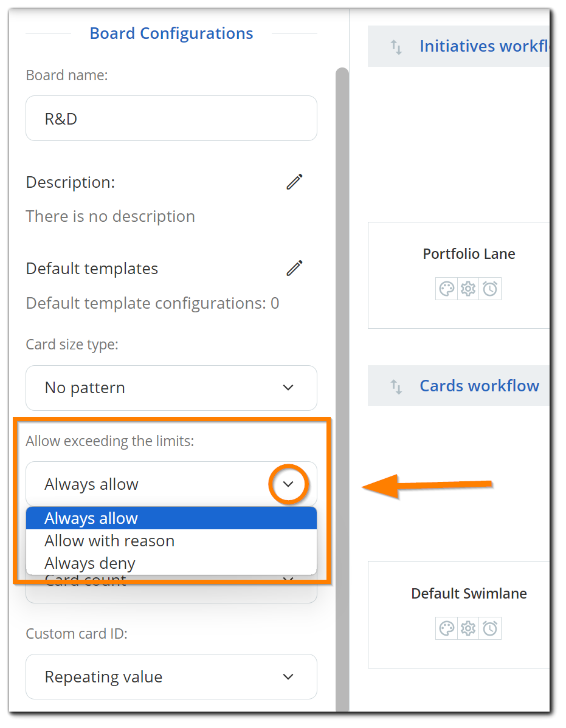Click reorder arrows beside Cards workflow

[396, 386]
